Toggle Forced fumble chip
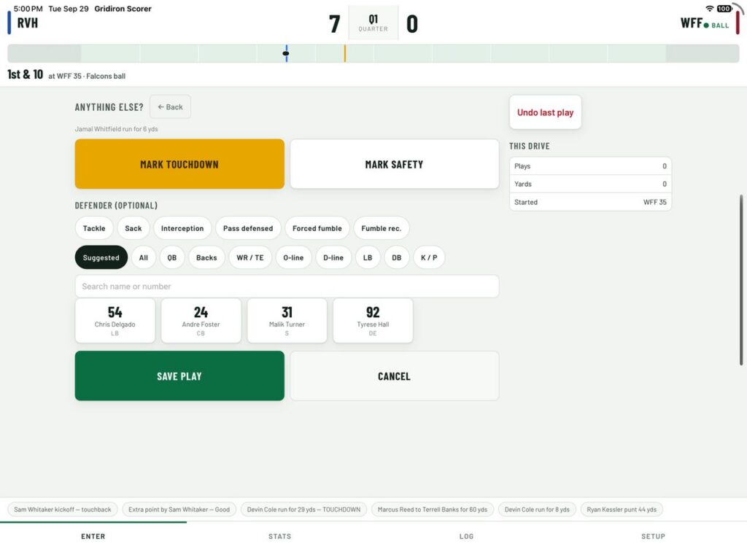 pyautogui.click(x=317, y=228)
